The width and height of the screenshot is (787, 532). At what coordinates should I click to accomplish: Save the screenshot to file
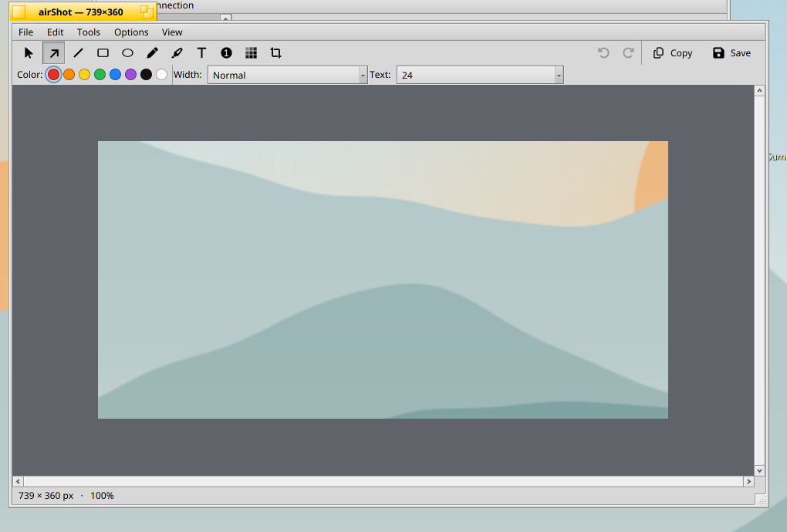coord(731,53)
